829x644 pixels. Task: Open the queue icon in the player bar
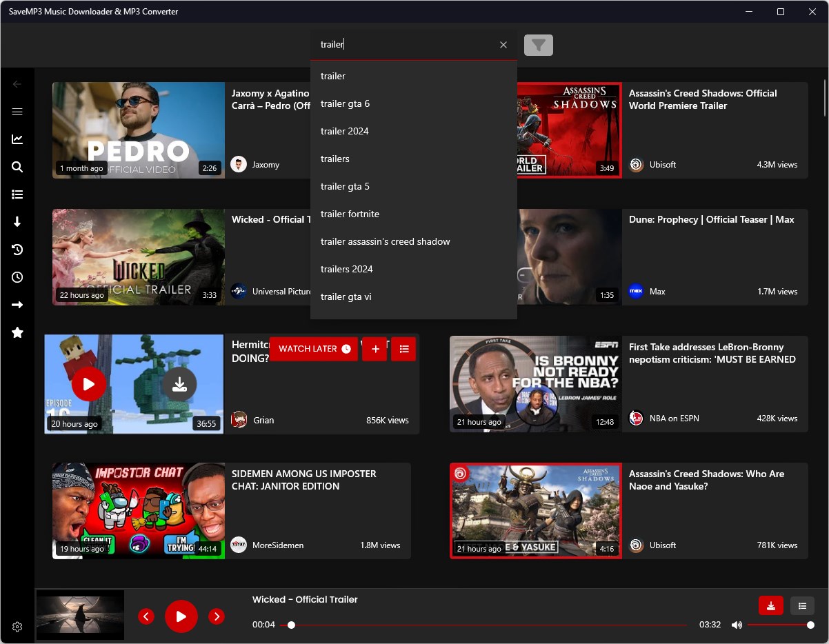(x=801, y=605)
